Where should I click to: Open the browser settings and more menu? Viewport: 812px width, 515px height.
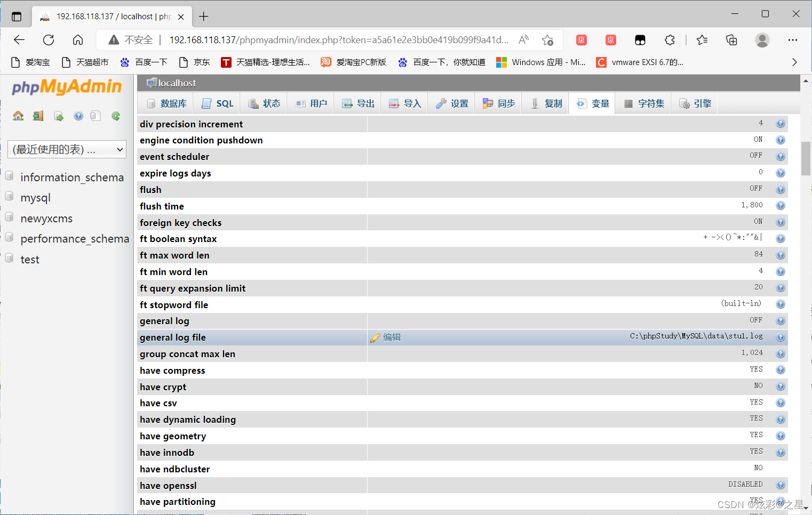click(x=792, y=40)
